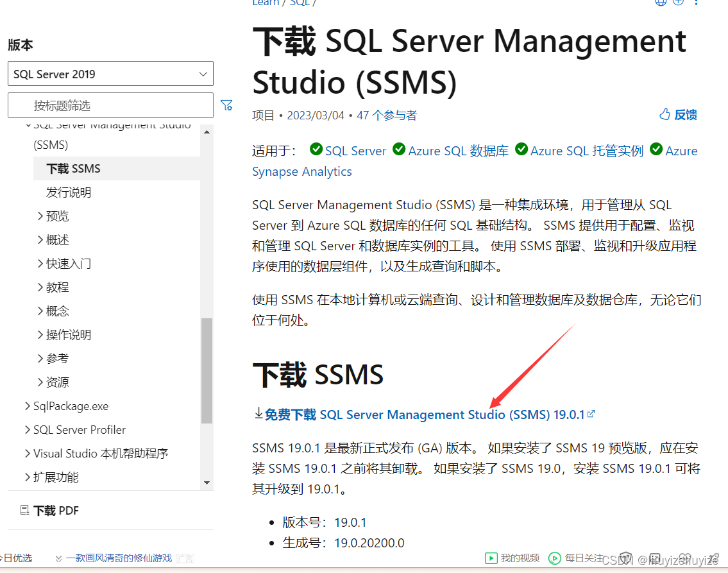Open the Azure SQL 数据库 link
Screen dimensions: 728x573
coord(458,151)
